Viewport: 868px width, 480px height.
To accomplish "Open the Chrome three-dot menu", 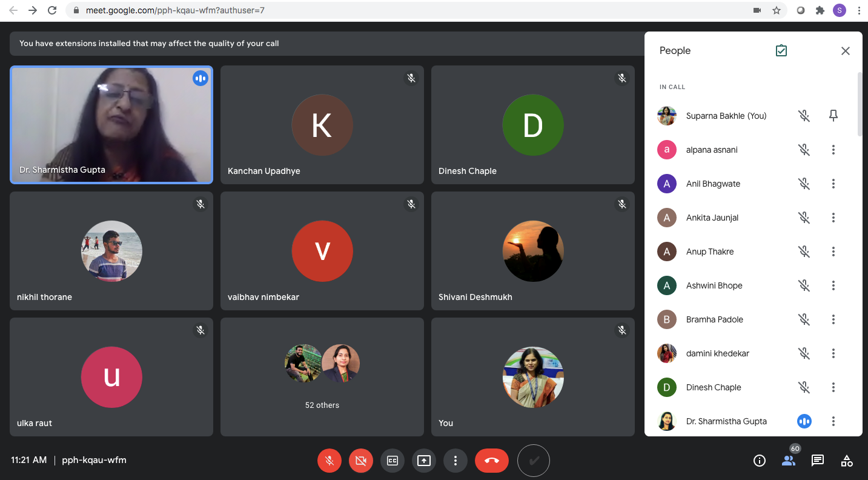I will pos(859,10).
